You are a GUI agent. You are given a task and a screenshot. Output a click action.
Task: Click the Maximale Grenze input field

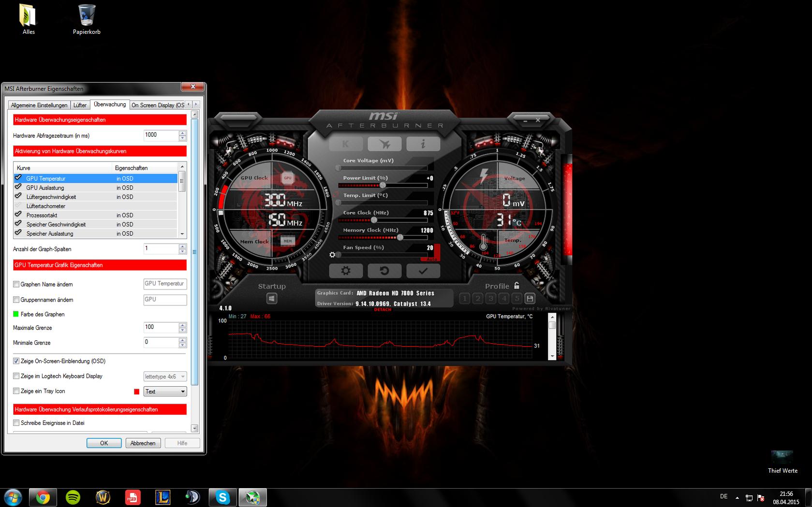[161, 328]
